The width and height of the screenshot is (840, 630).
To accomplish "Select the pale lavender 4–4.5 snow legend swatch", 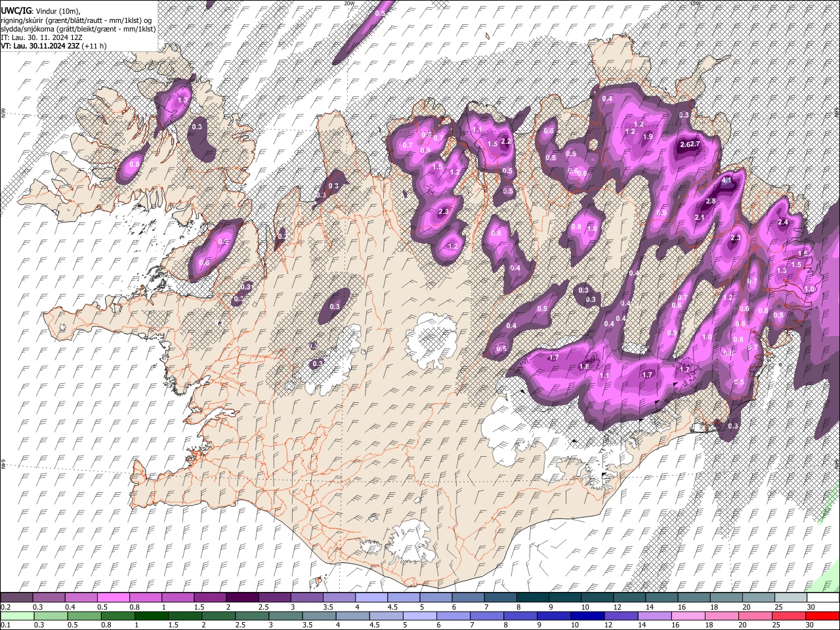I will [x=371, y=598].
